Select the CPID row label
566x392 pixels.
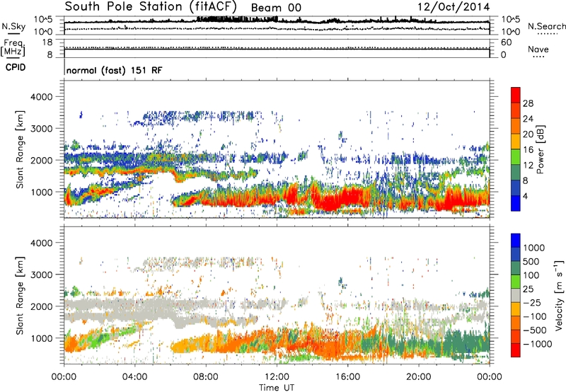16,67
